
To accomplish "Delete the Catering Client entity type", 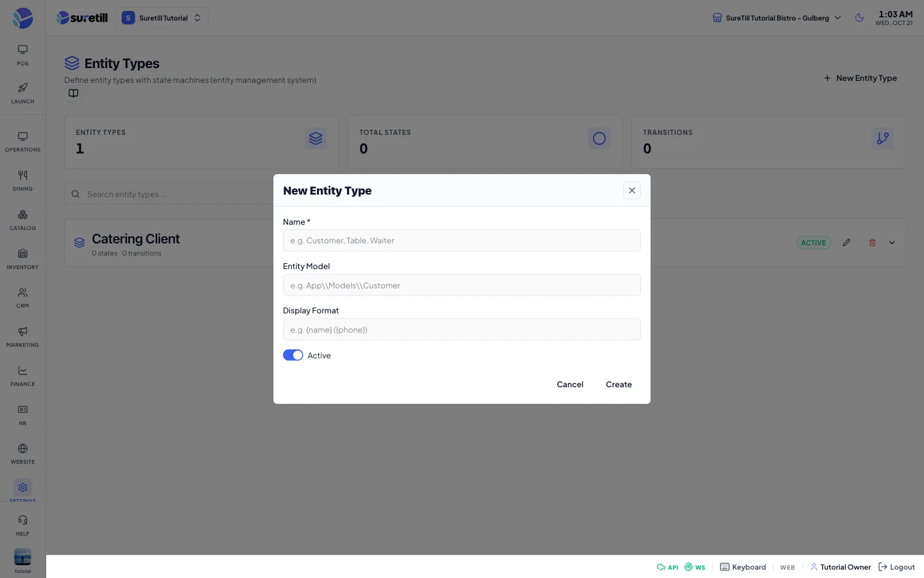I will coord(872,243).
